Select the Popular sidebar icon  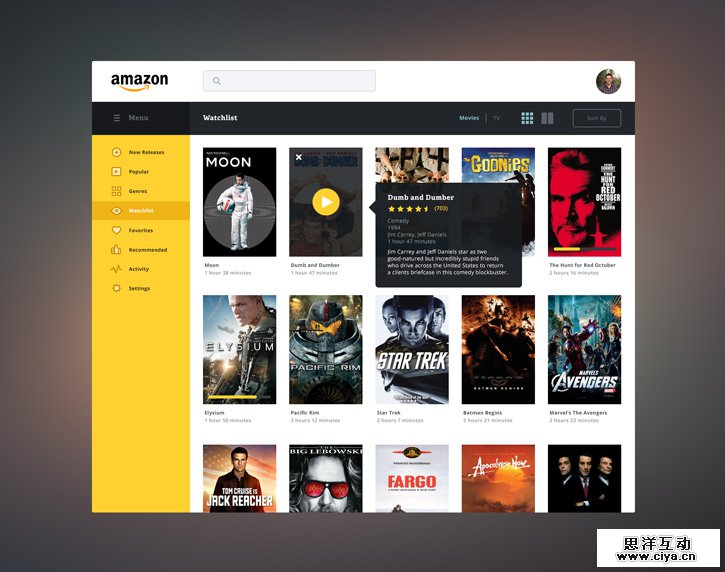116,172
